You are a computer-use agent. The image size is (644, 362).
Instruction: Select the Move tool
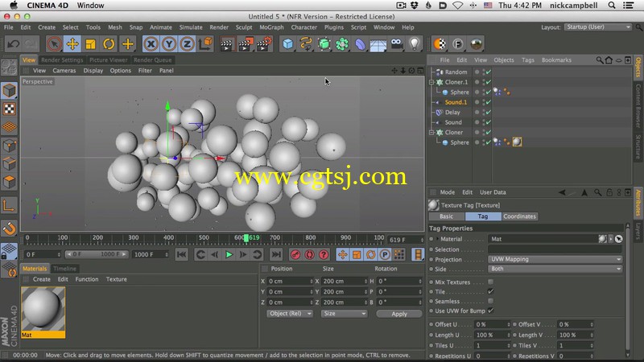tap(72, 44)
